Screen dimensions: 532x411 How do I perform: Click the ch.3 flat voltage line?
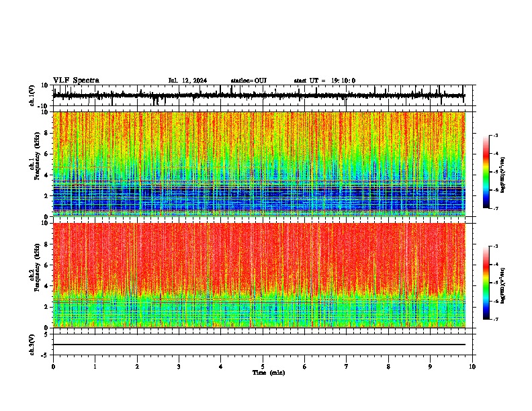[259, 345]
